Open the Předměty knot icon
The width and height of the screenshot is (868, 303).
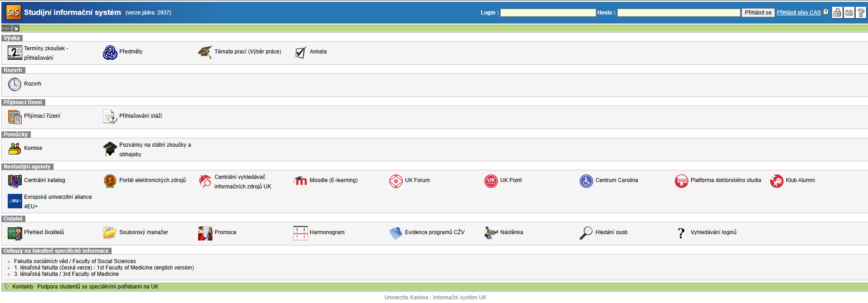click(110, 53)
